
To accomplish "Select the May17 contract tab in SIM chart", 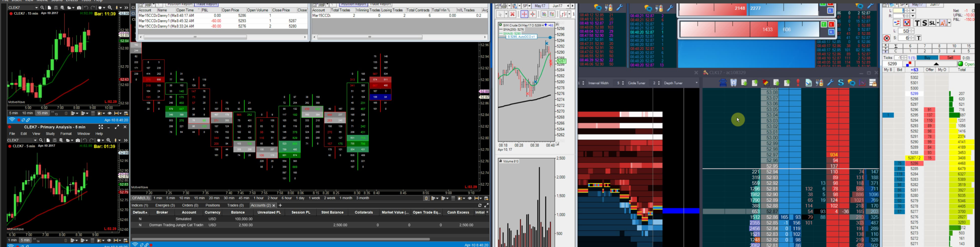I will [x=540, y=6].
